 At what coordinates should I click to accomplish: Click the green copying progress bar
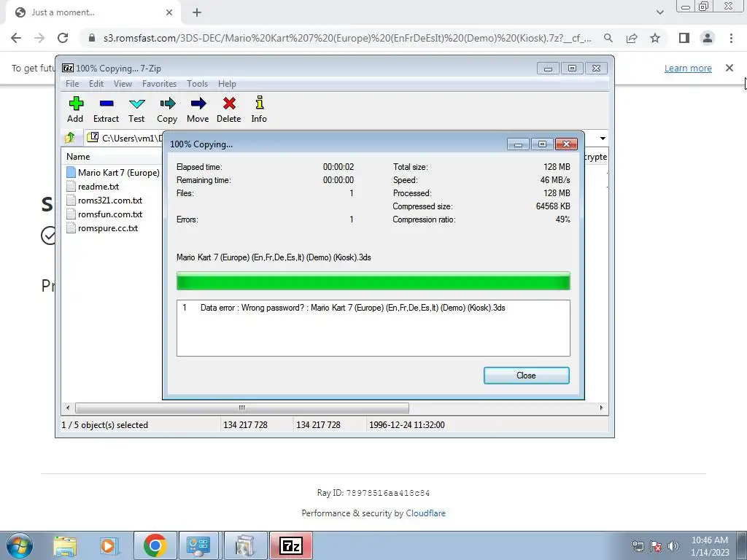point(373,281)
